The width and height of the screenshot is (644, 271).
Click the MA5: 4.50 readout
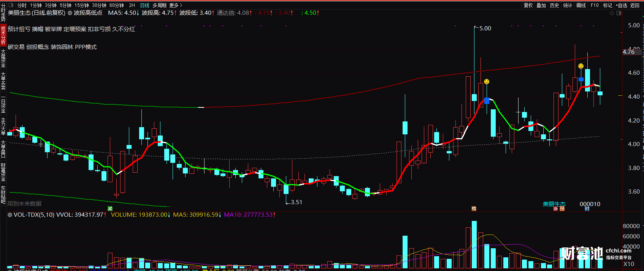click(124, 13)
